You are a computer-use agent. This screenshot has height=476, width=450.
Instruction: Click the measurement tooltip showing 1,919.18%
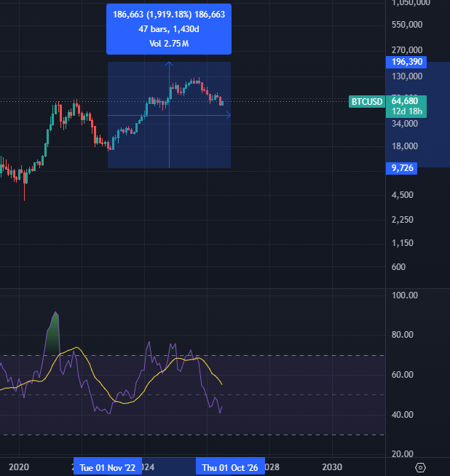coord(169,29)
